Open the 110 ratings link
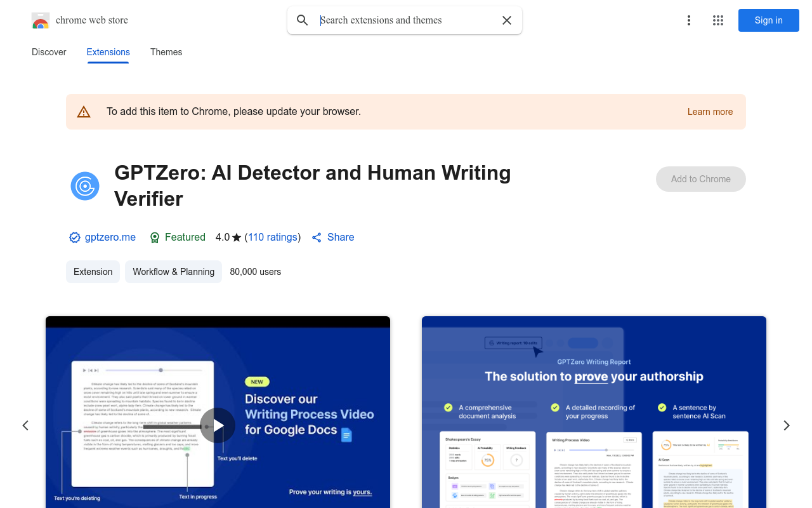The image size is (812, 508). pyautogui.click(x=273, y=237)
